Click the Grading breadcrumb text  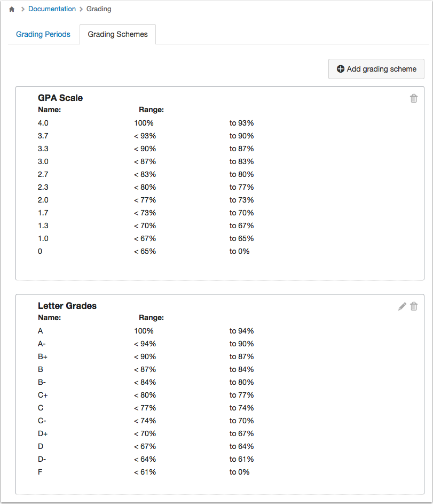click(x=99, y=9)
